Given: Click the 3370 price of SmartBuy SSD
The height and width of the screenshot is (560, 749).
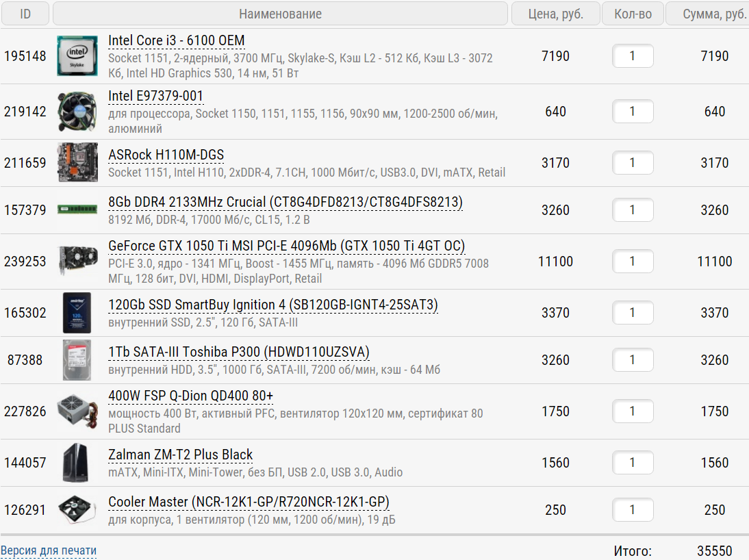Looking at the screenshot, I should [555, 313].
